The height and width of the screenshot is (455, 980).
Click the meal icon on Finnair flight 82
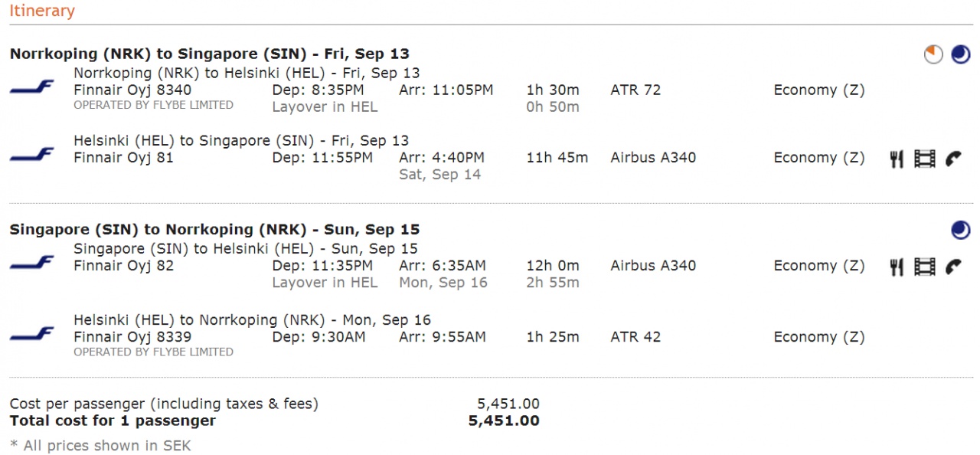pos(897,267)
